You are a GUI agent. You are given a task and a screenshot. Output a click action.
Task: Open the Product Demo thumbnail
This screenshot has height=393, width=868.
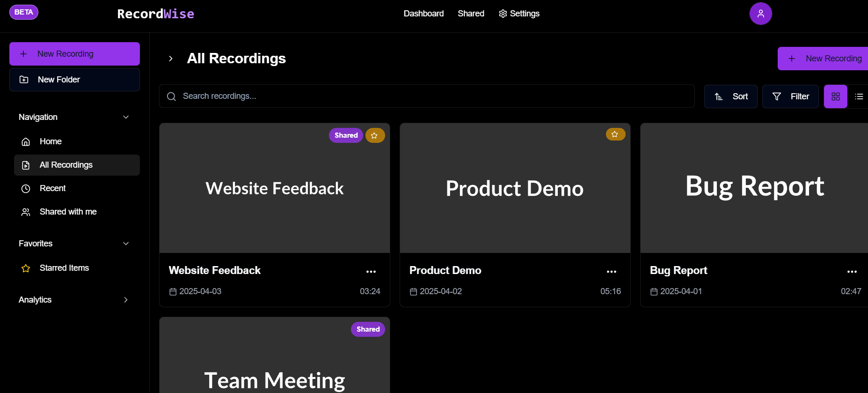(515, 188)
